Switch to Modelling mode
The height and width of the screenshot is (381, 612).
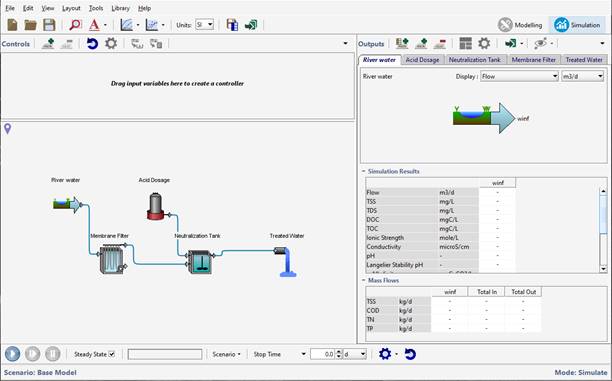tap(520, 25)
